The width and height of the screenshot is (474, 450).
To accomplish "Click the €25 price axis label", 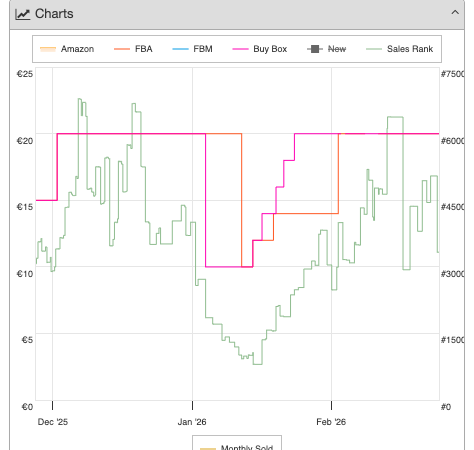I will pos(25,74).
